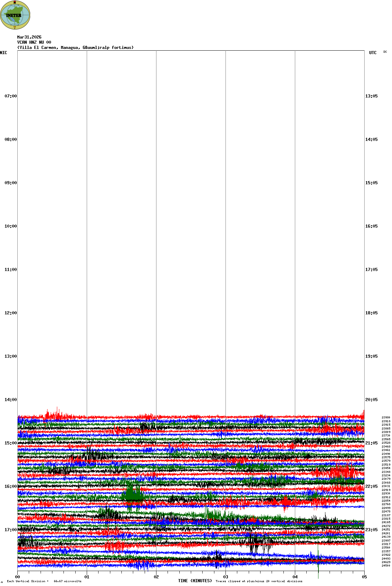
Task: Click the 07:00 local time label
Action: point(10,96)
